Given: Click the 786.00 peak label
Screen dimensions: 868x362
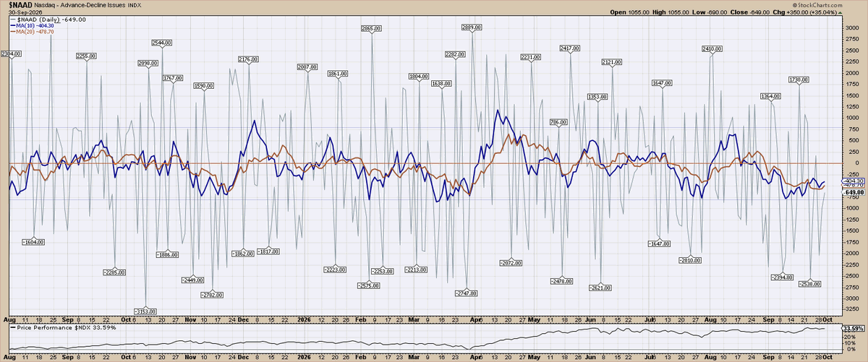Looking at the screenshot, I should point(557,122).
